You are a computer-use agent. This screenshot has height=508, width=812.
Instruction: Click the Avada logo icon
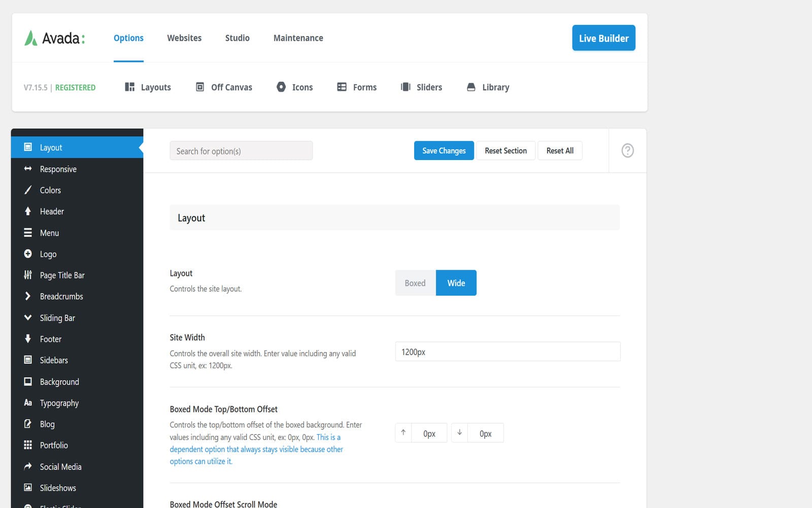click(x=30, y=38)
